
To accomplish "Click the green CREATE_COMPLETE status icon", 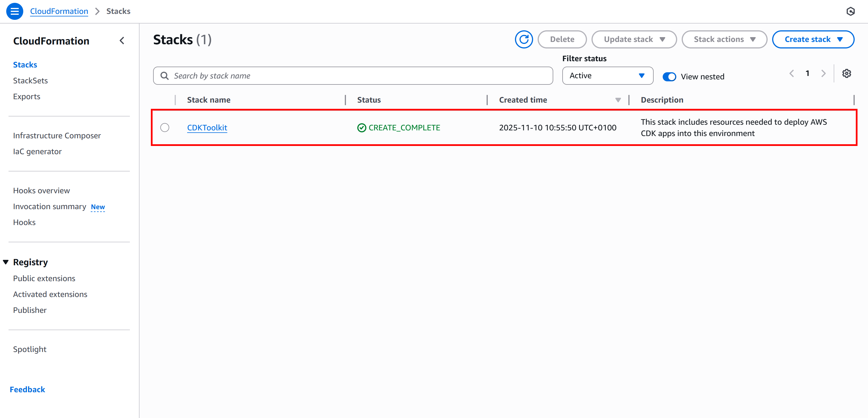I will click(362, 128).
